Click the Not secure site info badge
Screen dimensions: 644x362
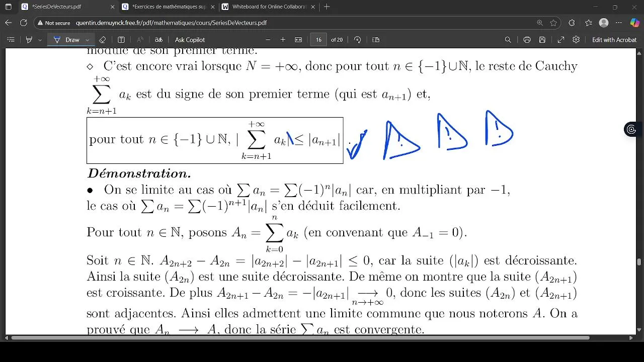(54, 23)
